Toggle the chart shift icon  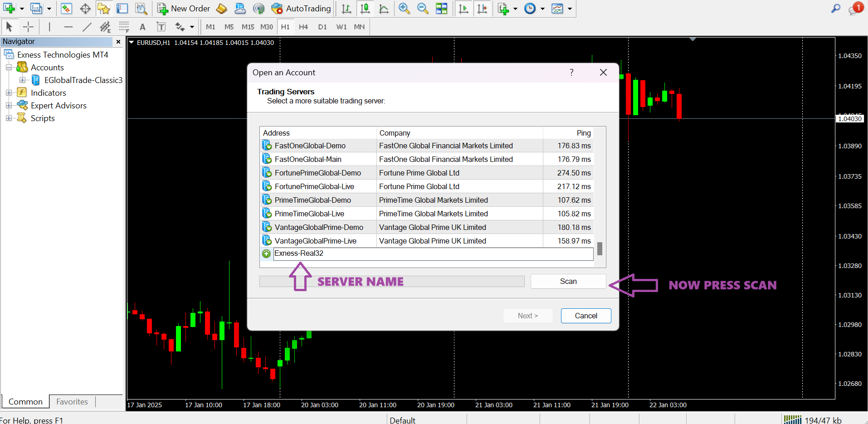pos(482,8)
